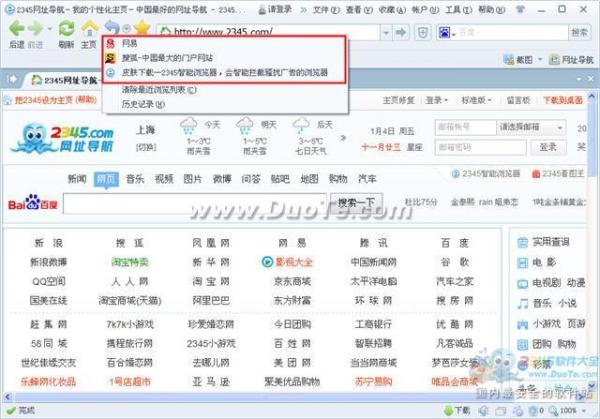Screen dimensions: 600x419
Task: Click the 小游戏 sidebar icon
Action: pos(522,324)
